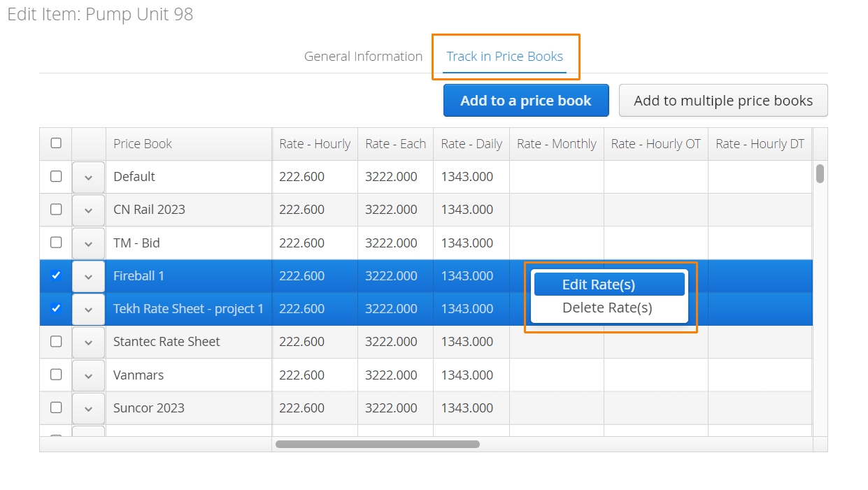Choose Edit Rate(s) from context menu
The width and height of the screenshot is (868, 490).
pos(609,284)
